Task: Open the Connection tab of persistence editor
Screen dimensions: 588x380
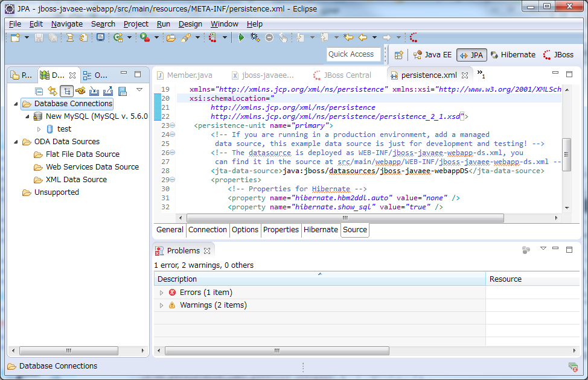Action: pos(208,230)
